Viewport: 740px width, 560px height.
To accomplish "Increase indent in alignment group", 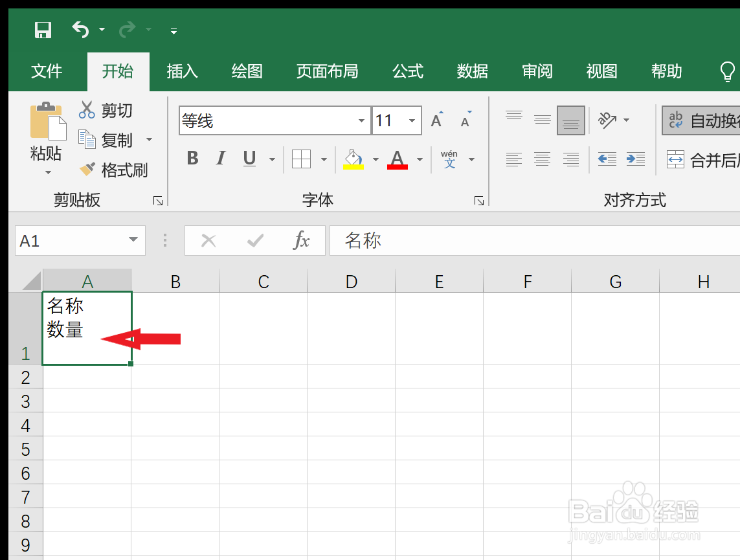I will point(635,159).
